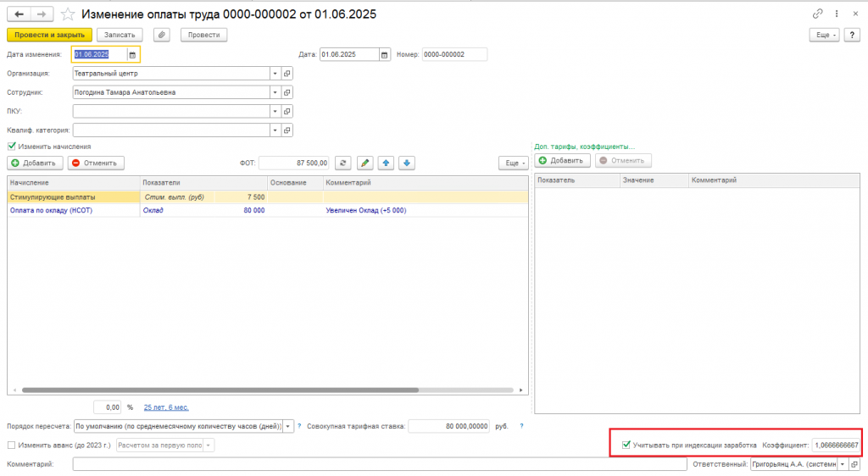Move accrual row down with arrow icon
The width and height of the screenshot is (868, 476).
[x=407, y=163]
